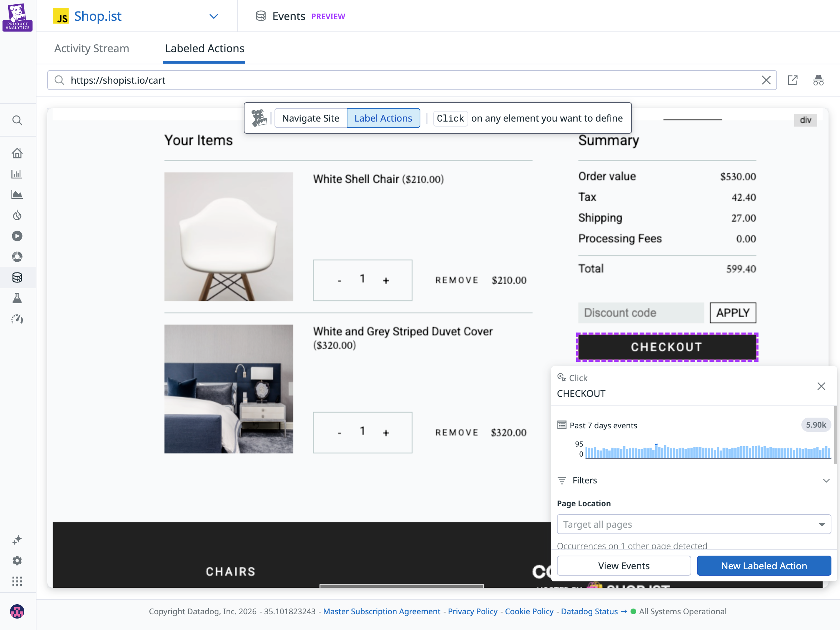Open the Target all pages dropdown
The width and height of the screenshot is (840, 630).
[x=694, y=525]
